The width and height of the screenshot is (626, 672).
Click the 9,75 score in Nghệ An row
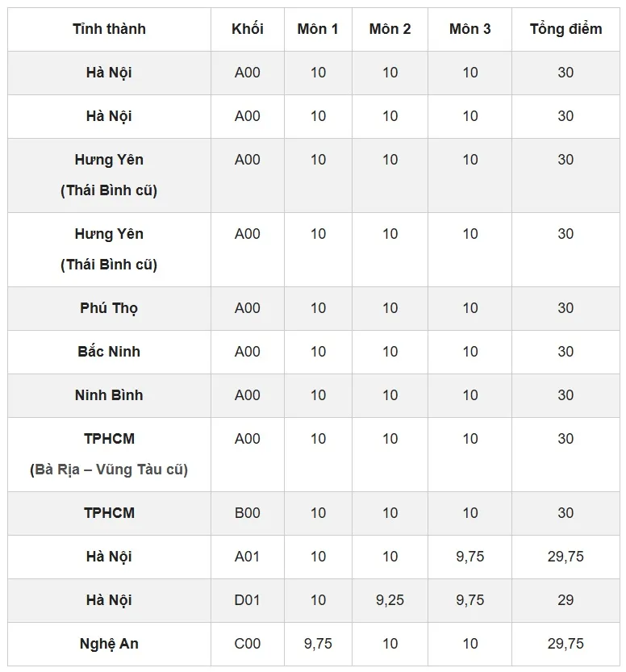click(318, 644)
